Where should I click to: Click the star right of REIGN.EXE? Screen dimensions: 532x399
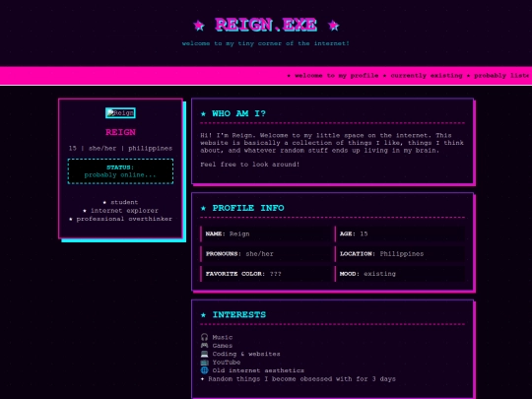[334, 26]
